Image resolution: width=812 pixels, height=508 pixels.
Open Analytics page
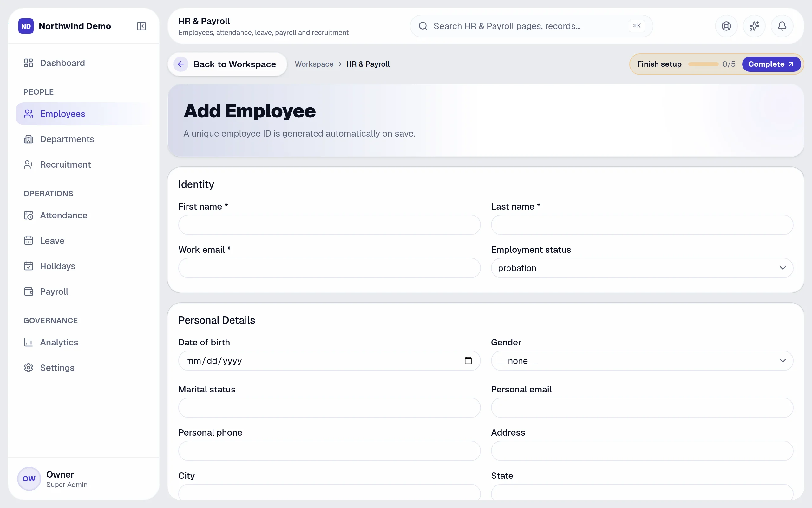coord(84,342)
